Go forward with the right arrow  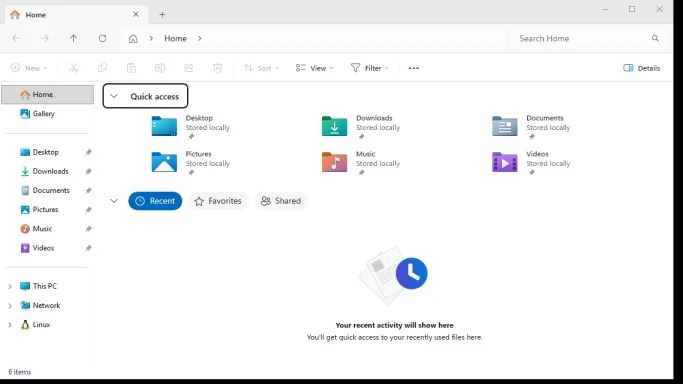45,38
